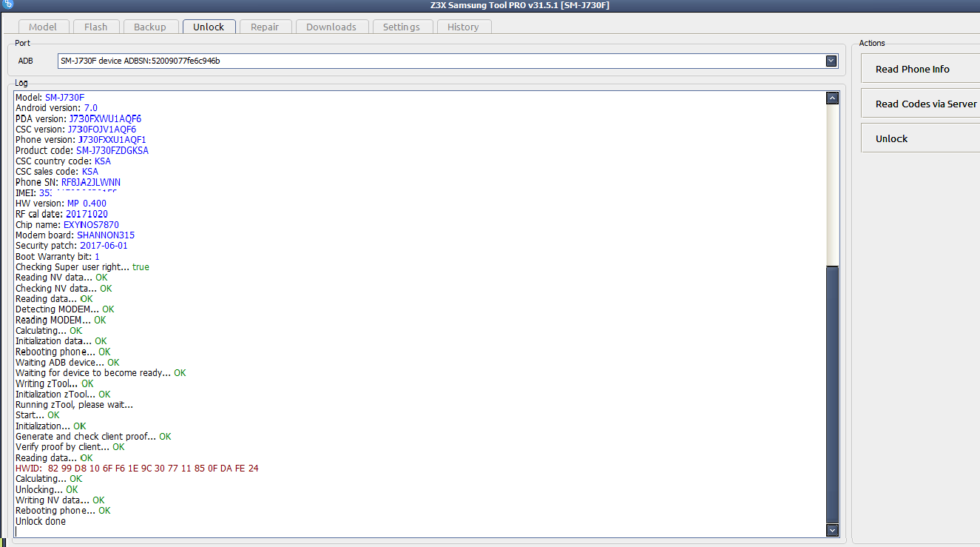Open the History tab
Image resolution: width=980 pixels, height=547 pixels.
click(463, 27)
